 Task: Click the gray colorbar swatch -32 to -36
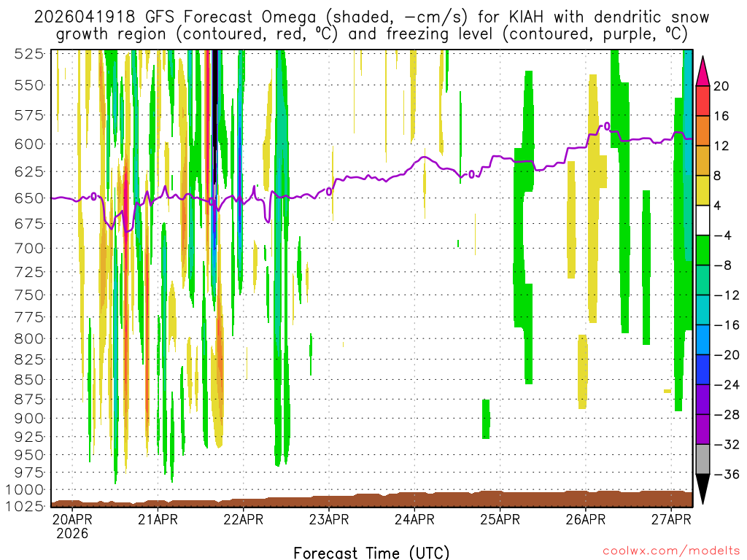pyautogui.click(x=703, y=459)
